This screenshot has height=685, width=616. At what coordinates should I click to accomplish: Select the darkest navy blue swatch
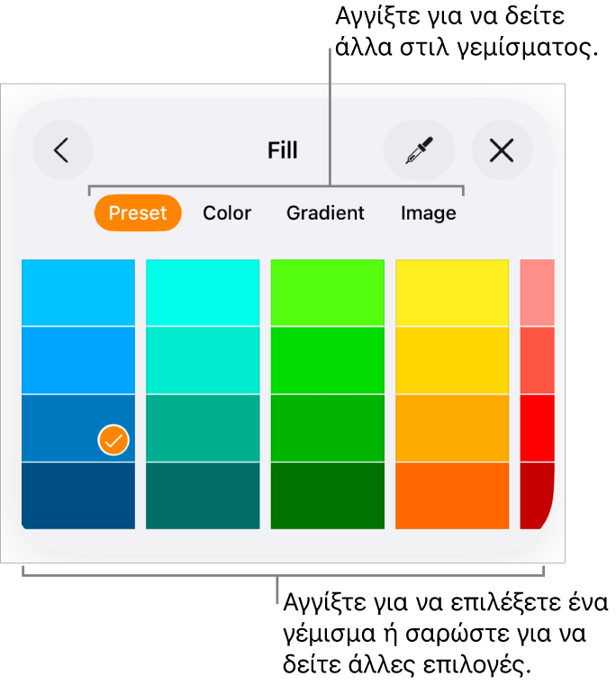pos(78,495)
